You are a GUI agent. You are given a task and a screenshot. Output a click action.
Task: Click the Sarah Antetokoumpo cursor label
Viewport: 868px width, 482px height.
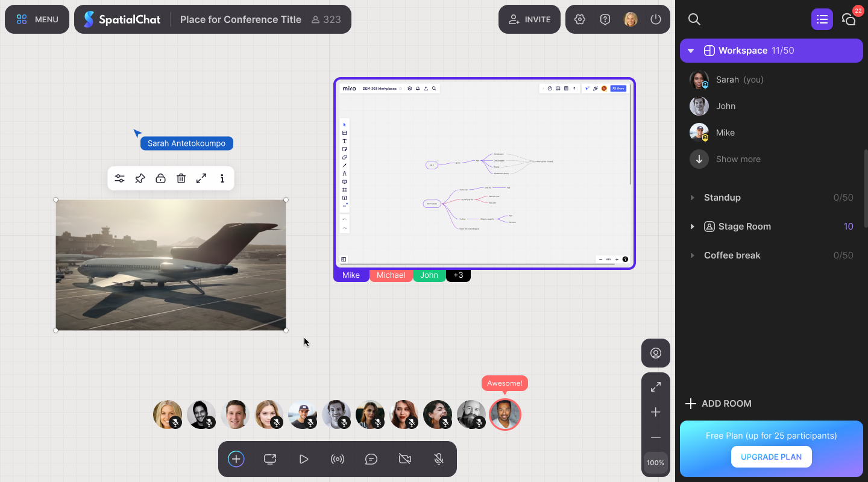click(187, 143)
